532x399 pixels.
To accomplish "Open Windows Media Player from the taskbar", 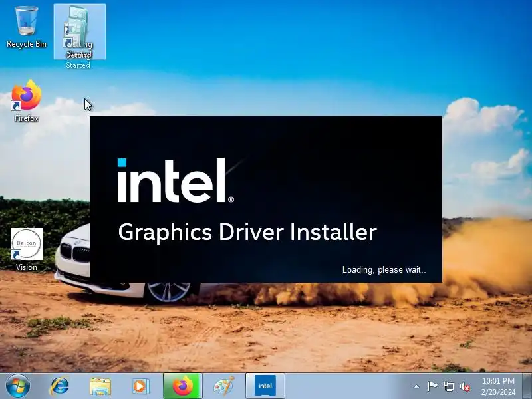I will pos(140,386).
